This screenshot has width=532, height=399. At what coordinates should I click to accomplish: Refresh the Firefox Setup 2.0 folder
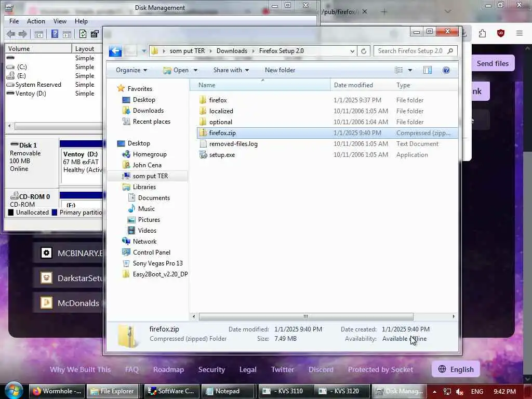point(364,51)
